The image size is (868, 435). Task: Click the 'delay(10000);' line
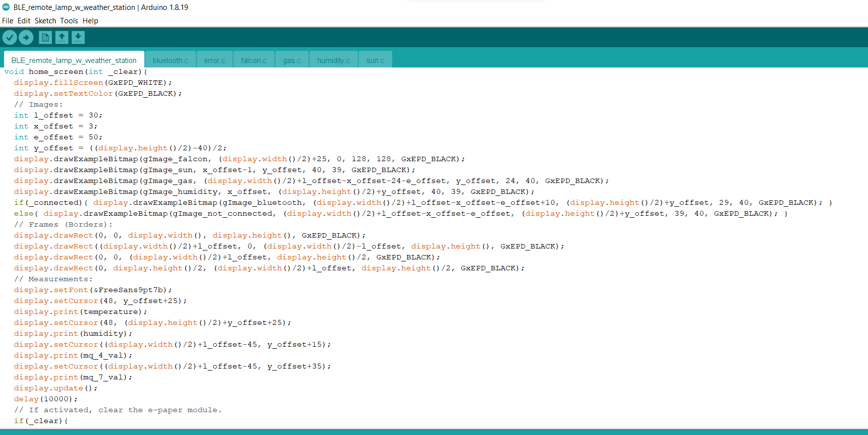pos(46,399)
